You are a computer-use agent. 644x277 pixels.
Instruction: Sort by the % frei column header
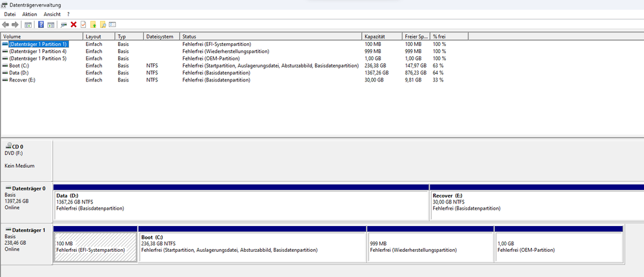[x=449, y=37]
